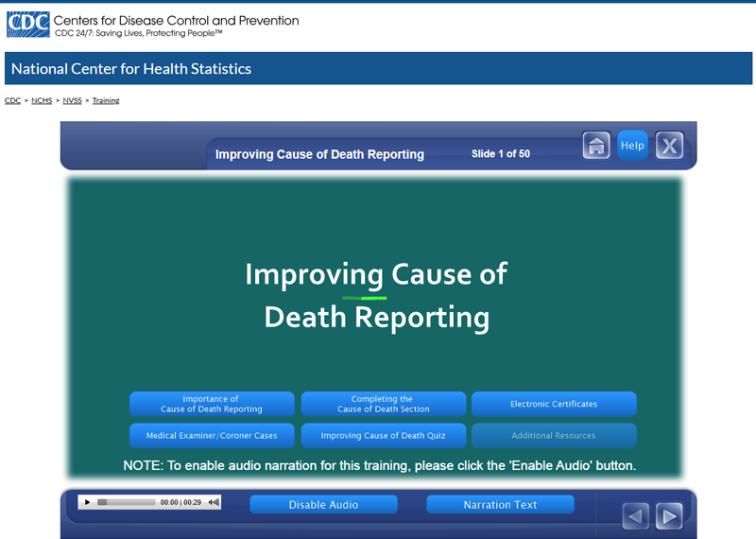Open the Help button

[632, 146]
